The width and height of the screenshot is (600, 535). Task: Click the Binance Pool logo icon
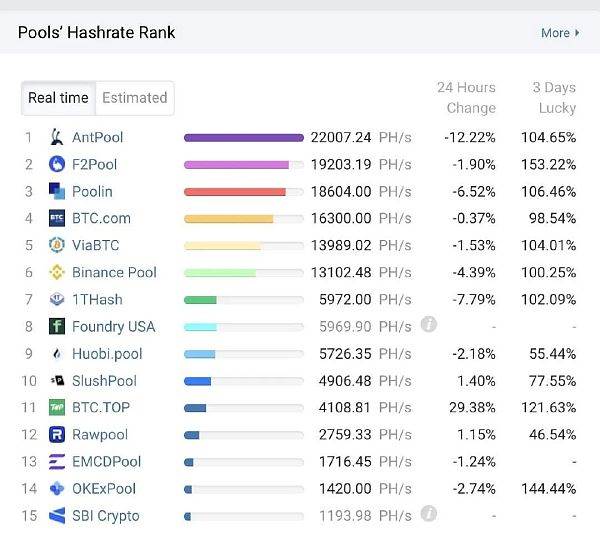(x=57, y=272)
